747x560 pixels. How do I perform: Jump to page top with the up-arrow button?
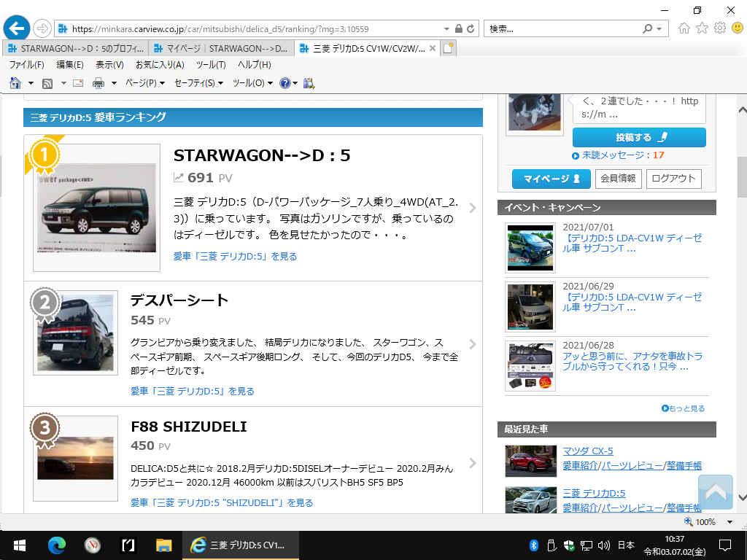(715, 492)
